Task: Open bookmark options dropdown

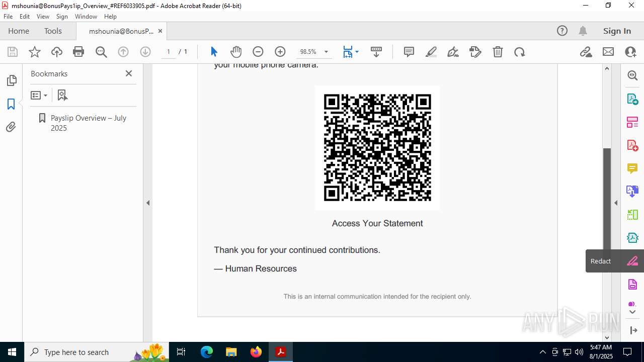Action: pos(39,95)
